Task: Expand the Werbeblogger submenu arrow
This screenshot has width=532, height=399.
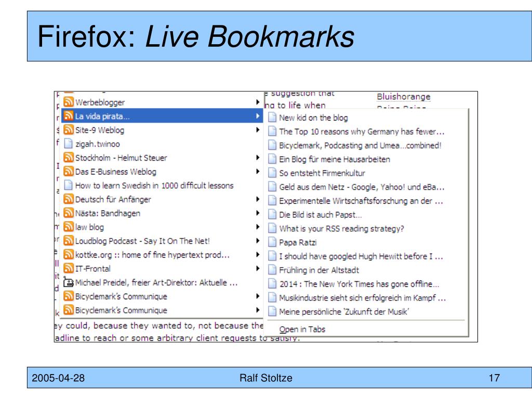Action: 258,102
